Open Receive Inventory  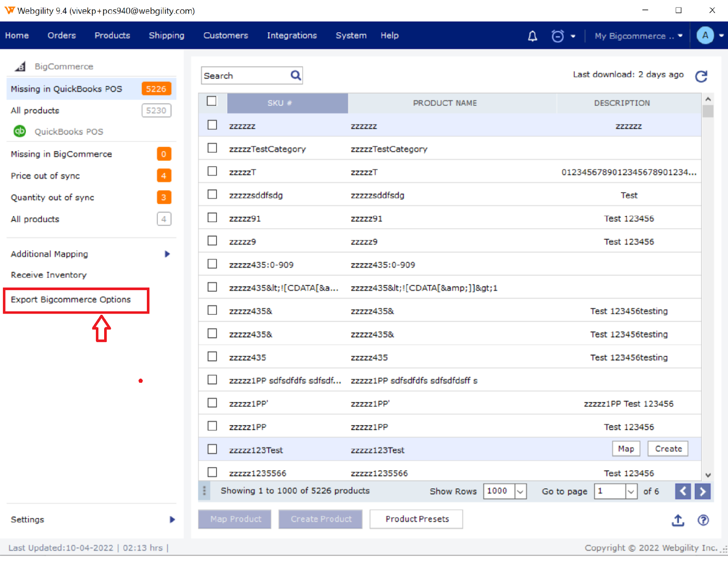click(49, 275)
